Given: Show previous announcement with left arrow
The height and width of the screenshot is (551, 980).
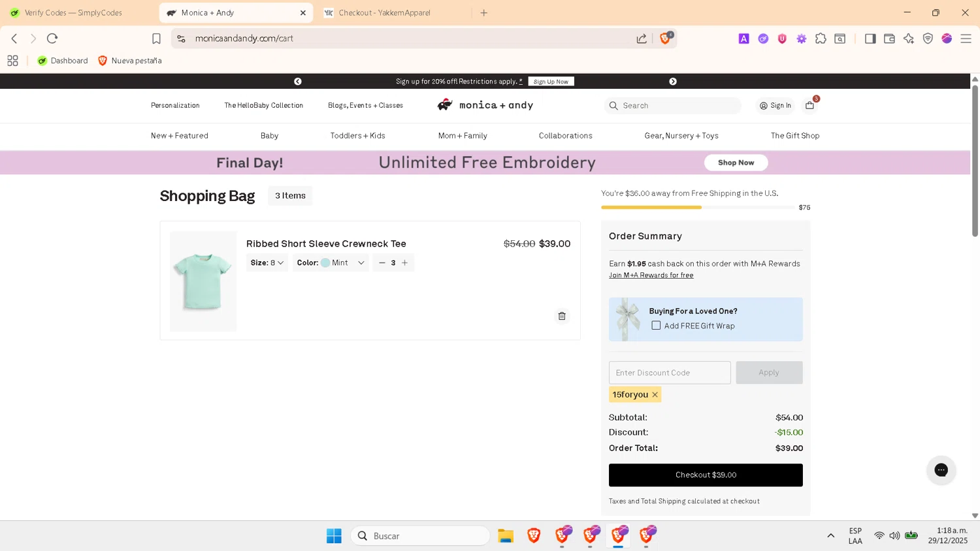Looking at the screenshot, I should pos(298,82).
